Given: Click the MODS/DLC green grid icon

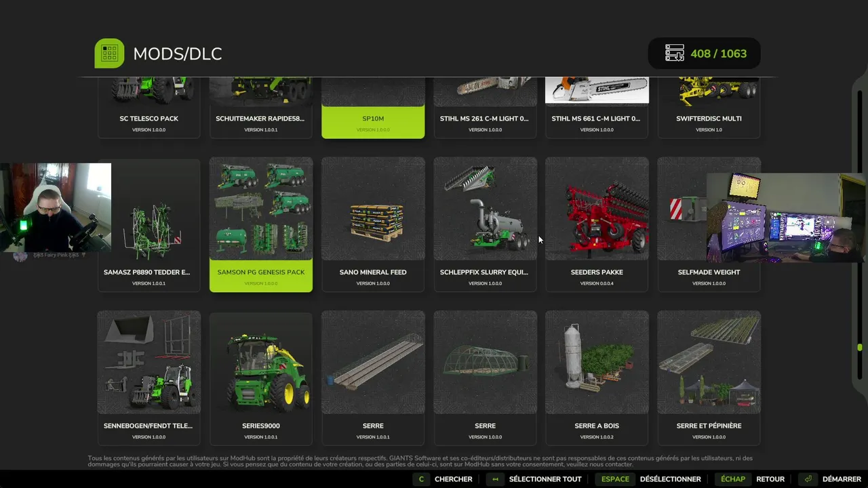Looking at the screenshot, I should (109, 54).
